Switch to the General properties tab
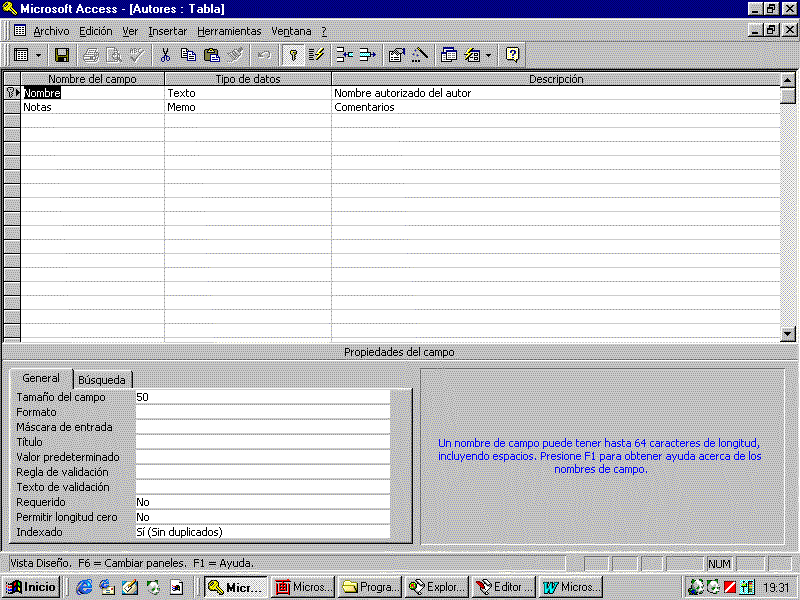The image size is (800, 600). [x=41, y=378]
